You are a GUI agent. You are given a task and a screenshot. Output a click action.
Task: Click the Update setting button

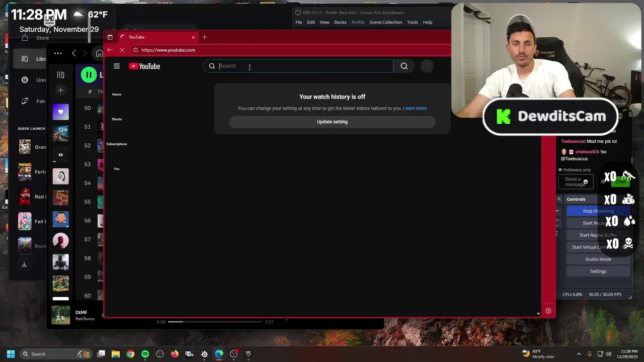pos(332,122)
